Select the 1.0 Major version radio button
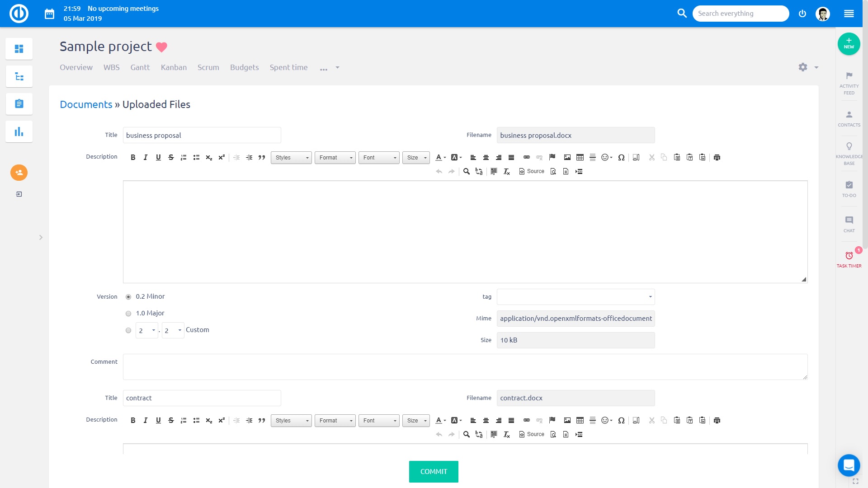This screenshot has width=868, height=488. [x=128, y=313]
